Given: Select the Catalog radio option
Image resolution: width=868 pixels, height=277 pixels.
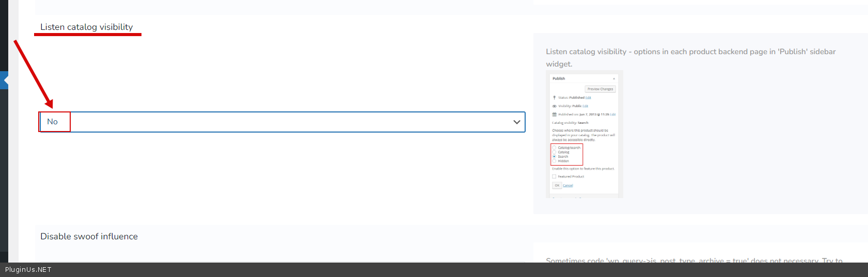Looking at the screenshot, I should [555, 152].
